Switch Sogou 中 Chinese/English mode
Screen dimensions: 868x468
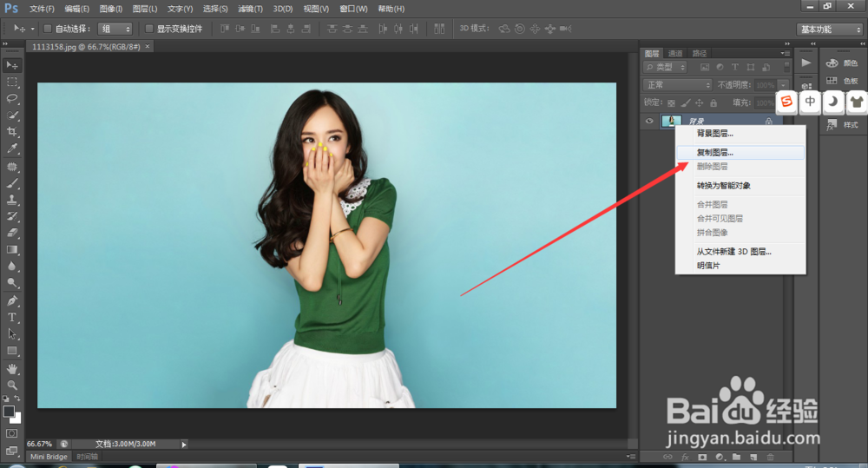point(810,102)
